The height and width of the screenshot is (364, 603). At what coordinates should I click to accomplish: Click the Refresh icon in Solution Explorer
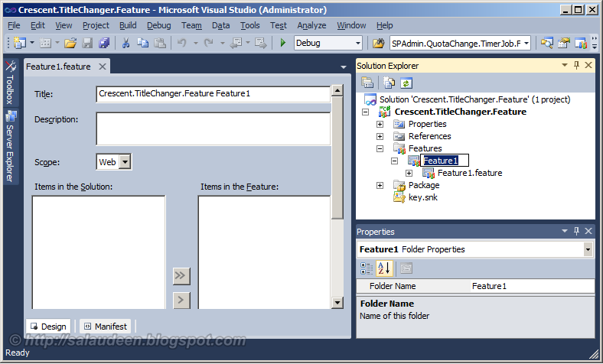pyautogui.click(x=406, y=83)
